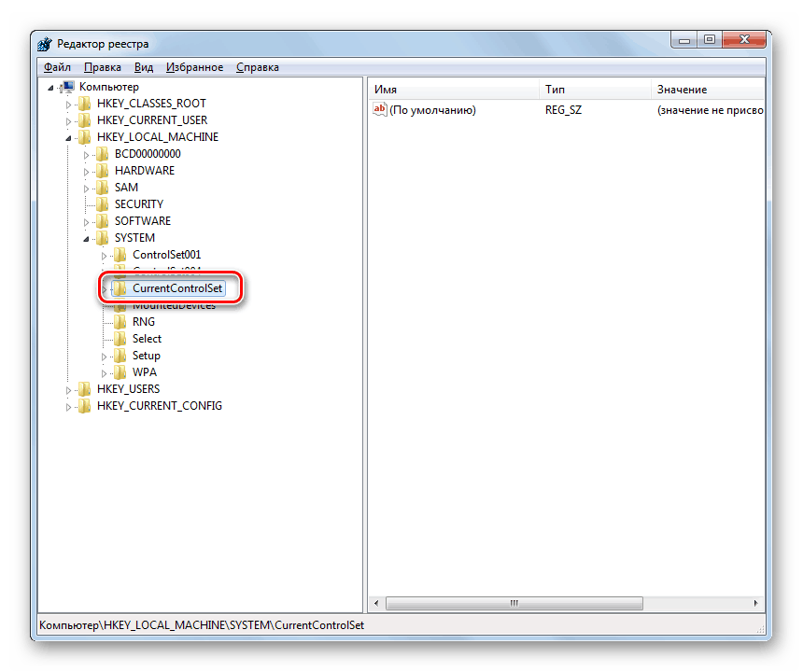Click the WPA folder icon

tap(120, 371)
